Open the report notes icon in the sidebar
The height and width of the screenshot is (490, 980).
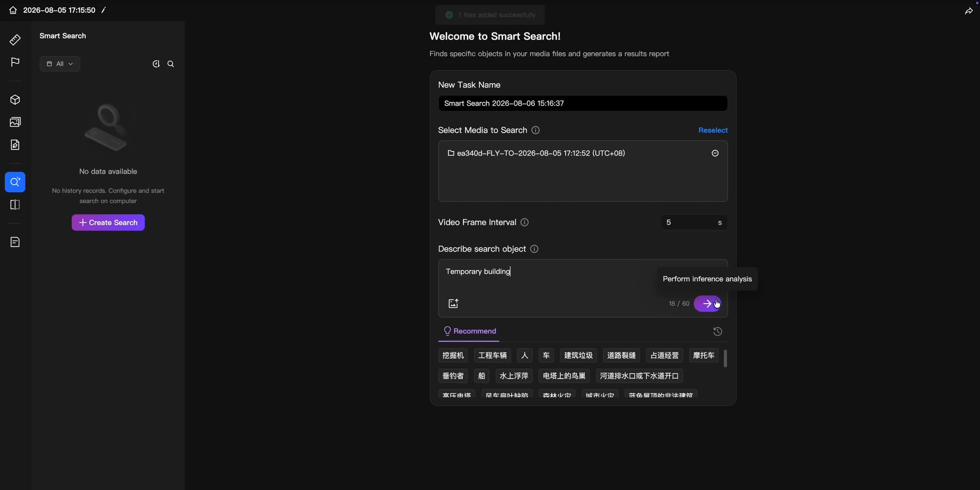[15, 242]
